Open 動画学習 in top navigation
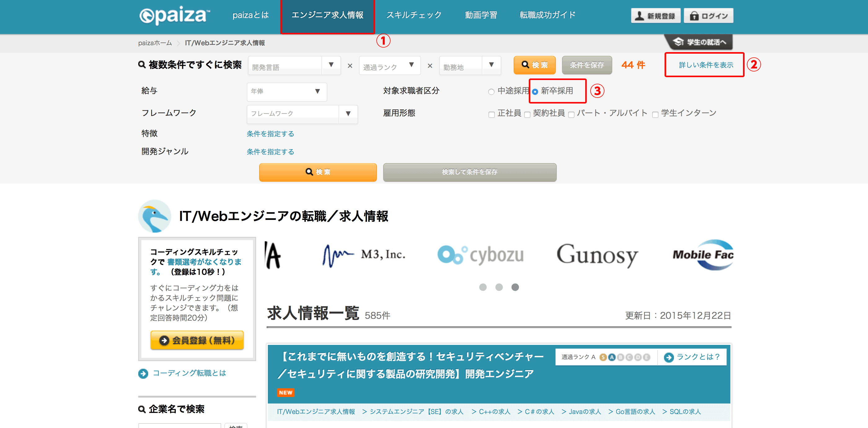The image size is (868, 428). pyautogui.click(x=480, y=15)
